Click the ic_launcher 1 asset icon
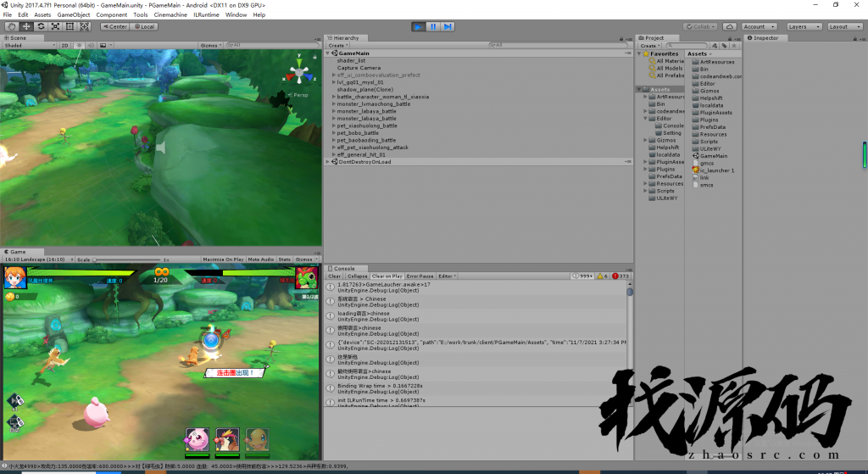868x474 pixels. (696, 170)
